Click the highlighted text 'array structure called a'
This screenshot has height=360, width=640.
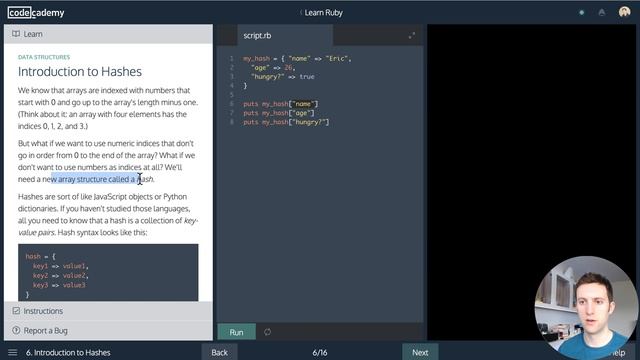96,179
